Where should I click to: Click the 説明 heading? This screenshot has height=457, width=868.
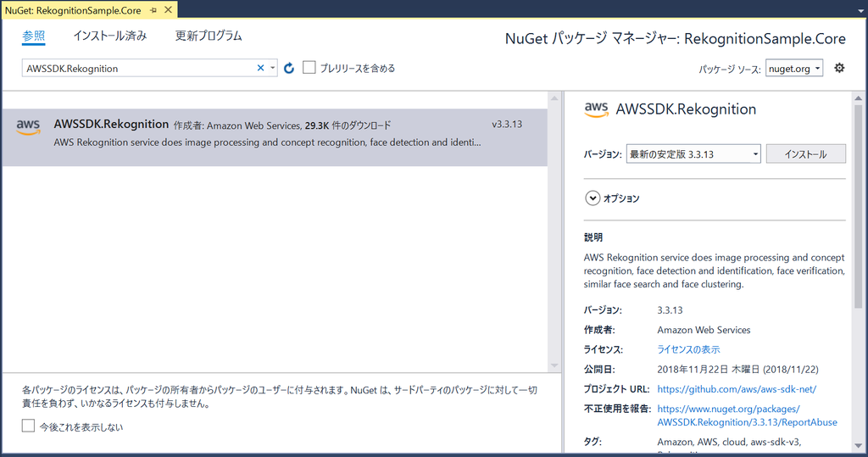[593, 237]
